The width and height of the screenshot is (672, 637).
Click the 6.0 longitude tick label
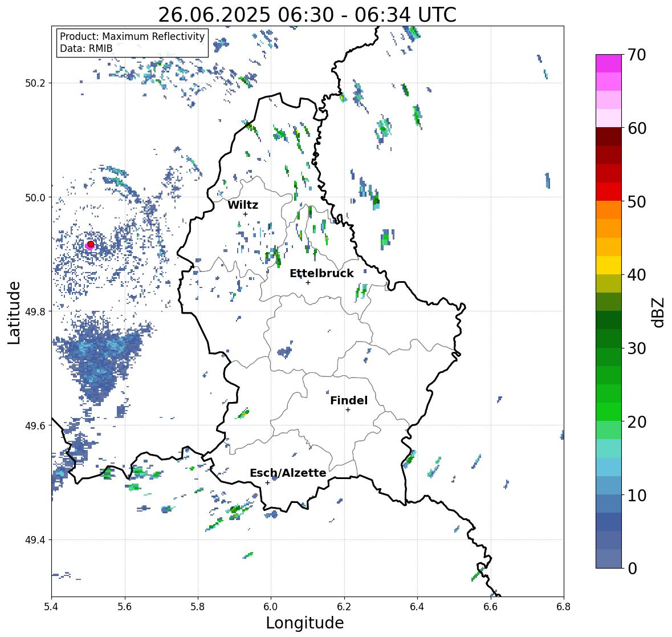271,607
